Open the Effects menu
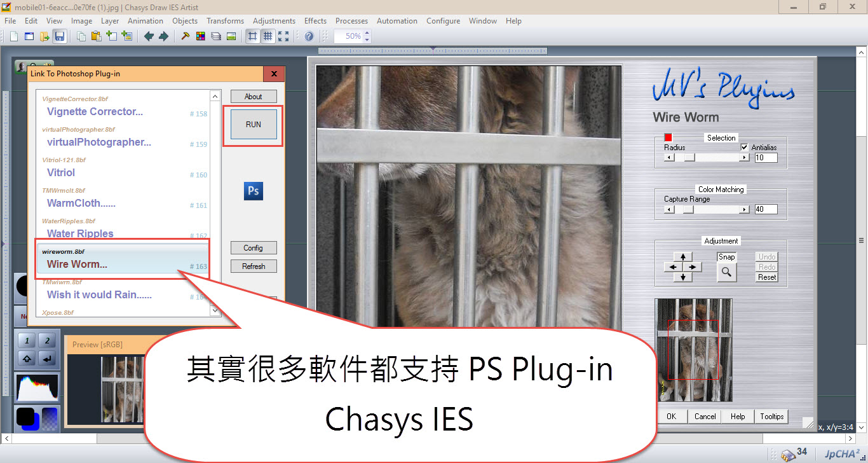Image resolution: width=868 pixels, height=463 pixels. [x=315, y=21]
